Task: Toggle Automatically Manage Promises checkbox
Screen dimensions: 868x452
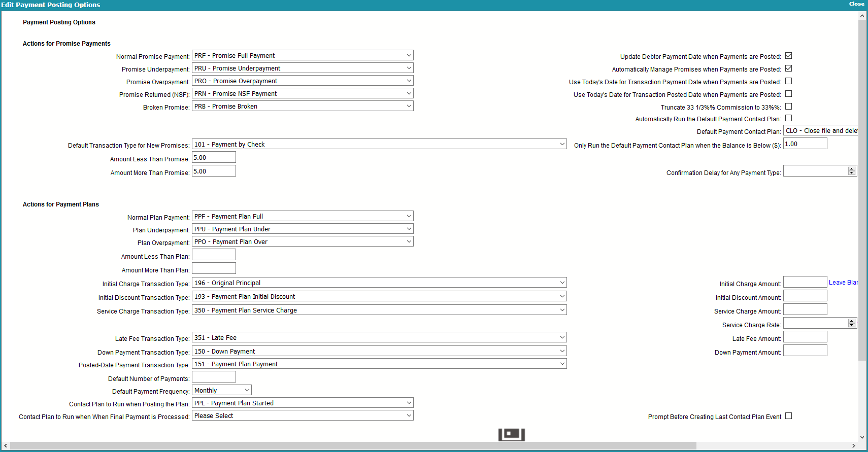Action: click(789, 68)
